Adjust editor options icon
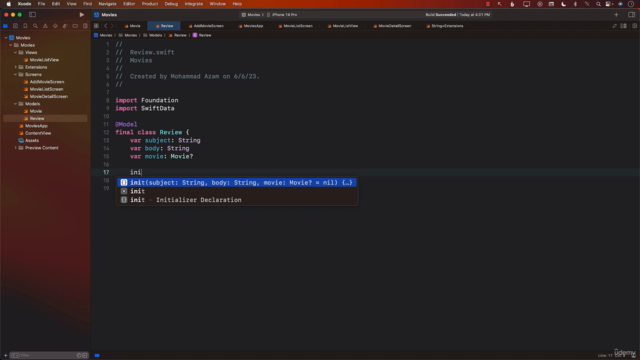Image resolution: width=640 pixels, height=360 pixels. (624, 26)
